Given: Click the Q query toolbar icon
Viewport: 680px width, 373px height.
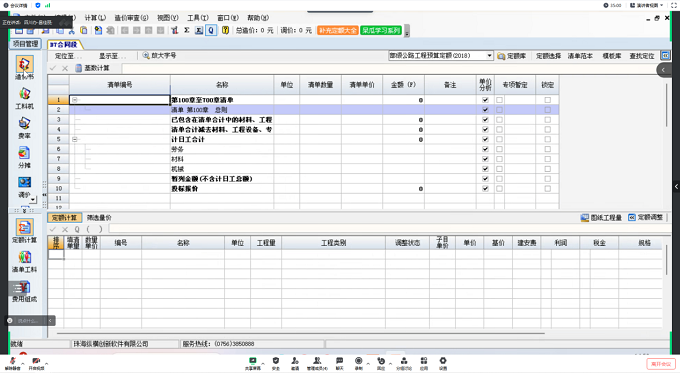Looking at the screenshot, I should pyautogui.click(x=211, y=30).
